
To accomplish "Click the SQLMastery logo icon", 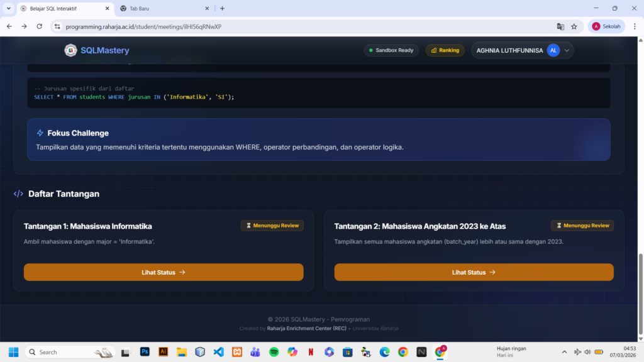I will [x=70, y=50].
